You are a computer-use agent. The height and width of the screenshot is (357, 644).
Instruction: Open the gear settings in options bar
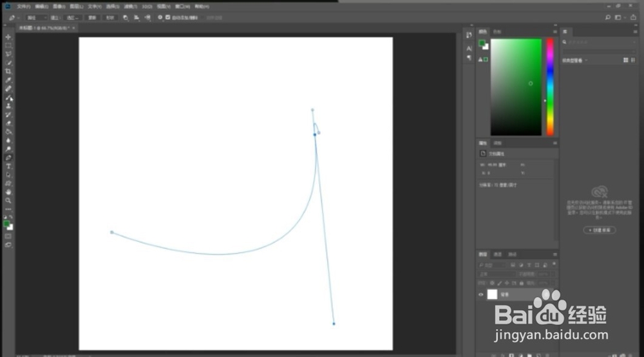tap(160, 17)
